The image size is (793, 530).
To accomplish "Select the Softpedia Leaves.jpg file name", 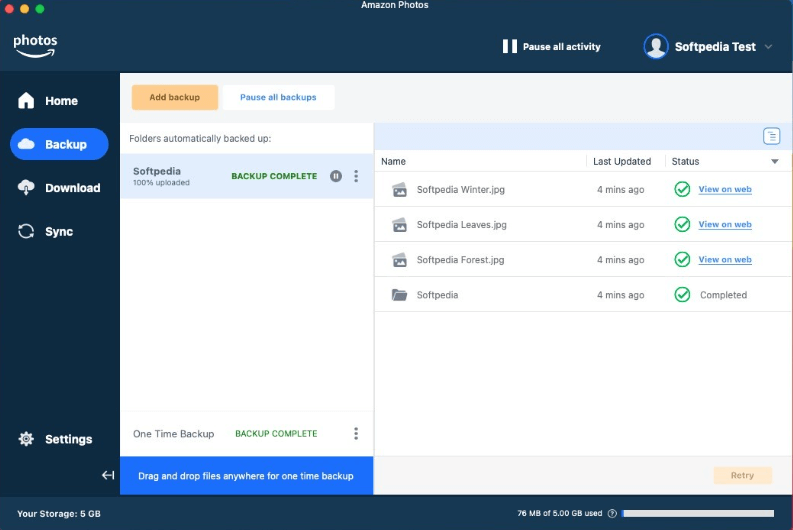I will 462,225.
